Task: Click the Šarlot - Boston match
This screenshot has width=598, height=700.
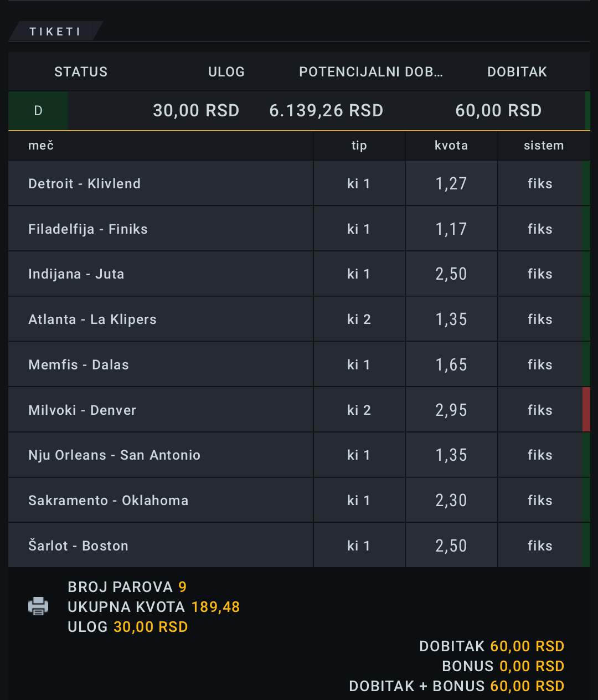Action: coord(79,545)
